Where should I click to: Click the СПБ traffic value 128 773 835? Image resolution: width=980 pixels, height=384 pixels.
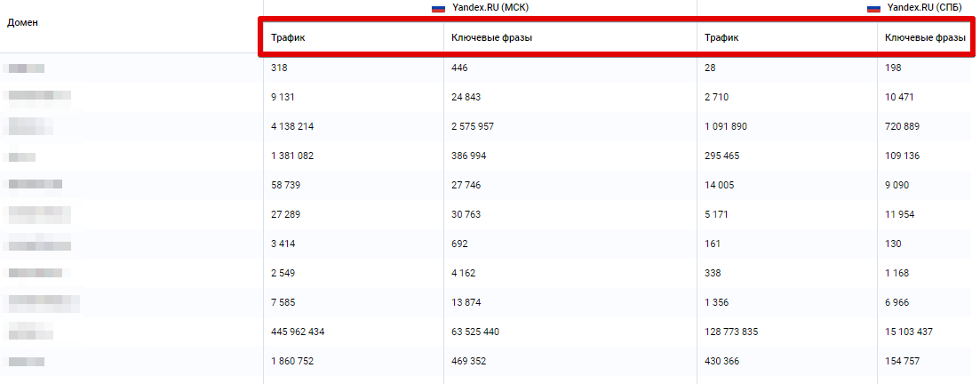[731, 332]
